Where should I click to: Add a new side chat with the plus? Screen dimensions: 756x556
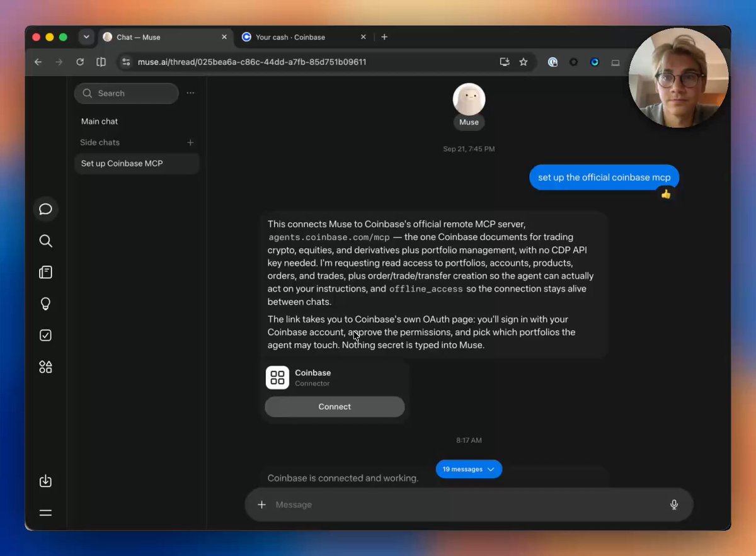point(190,142)
